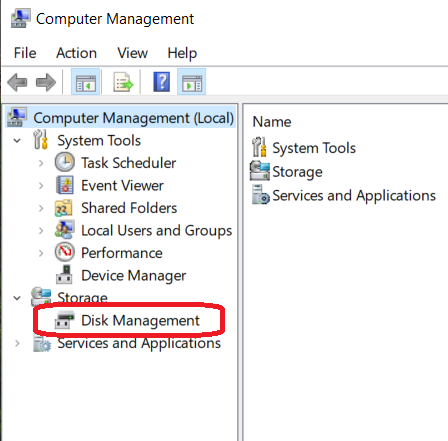448x441 pixels.
Task: Click the Disk Management drive icon
Action: tap(64, 320)
